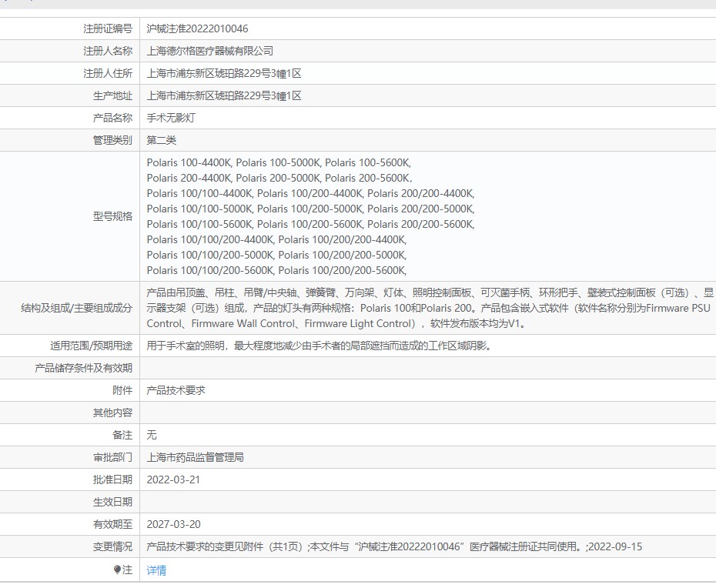
Task: Select attachment value 产品技术要求
Action: pos(176,391)
